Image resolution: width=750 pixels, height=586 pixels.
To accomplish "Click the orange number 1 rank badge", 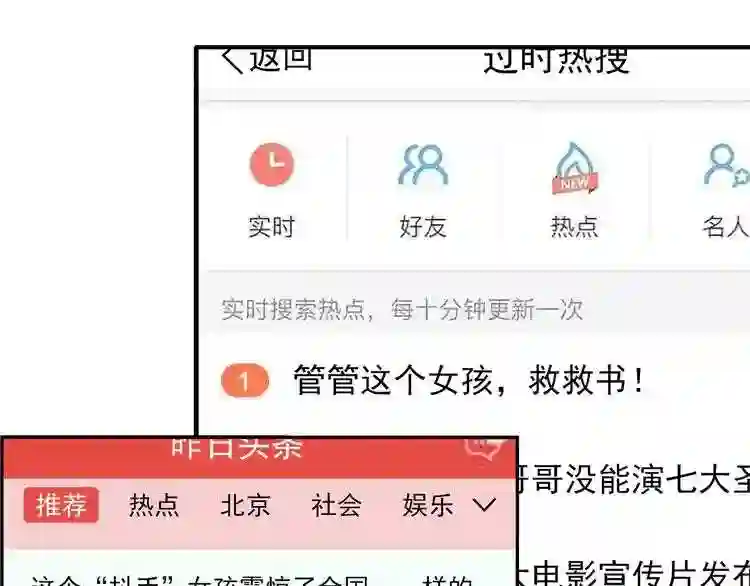I will (x=245, y=381).
